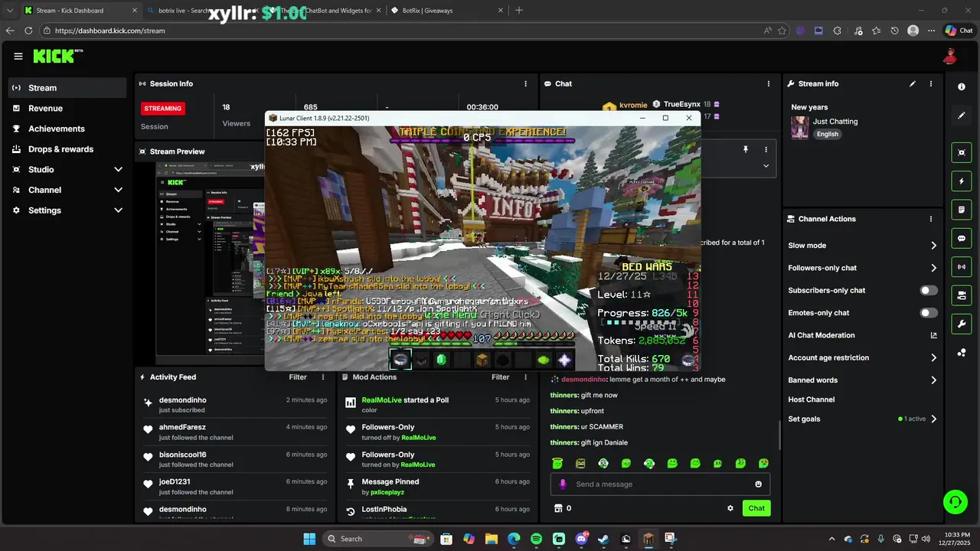
Task: Click the green lightning bolt rail icon
Action: [x=962, y=181]
